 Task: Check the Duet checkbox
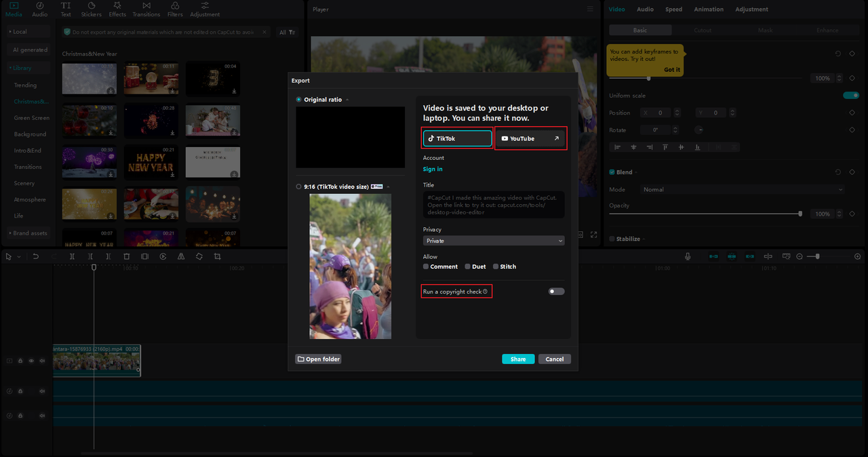[x=467, y=266]
